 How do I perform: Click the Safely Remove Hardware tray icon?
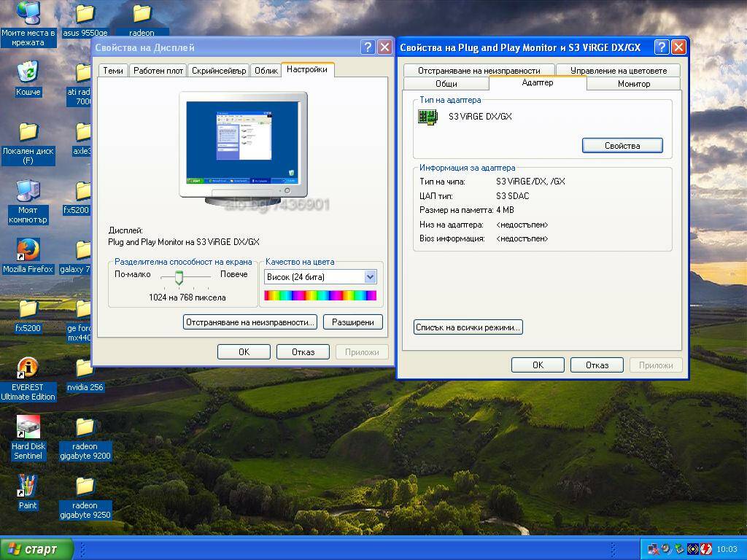point(679,549)
